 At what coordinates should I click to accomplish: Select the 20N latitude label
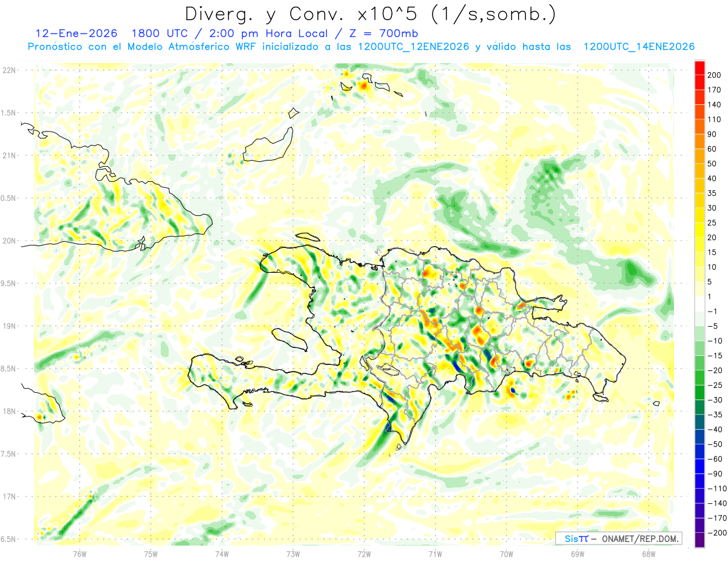(x=10, y=241)
